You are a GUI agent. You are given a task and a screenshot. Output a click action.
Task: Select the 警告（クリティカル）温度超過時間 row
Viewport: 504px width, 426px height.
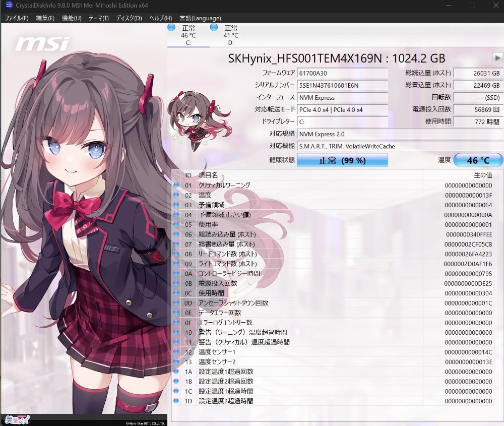(333, 342)
